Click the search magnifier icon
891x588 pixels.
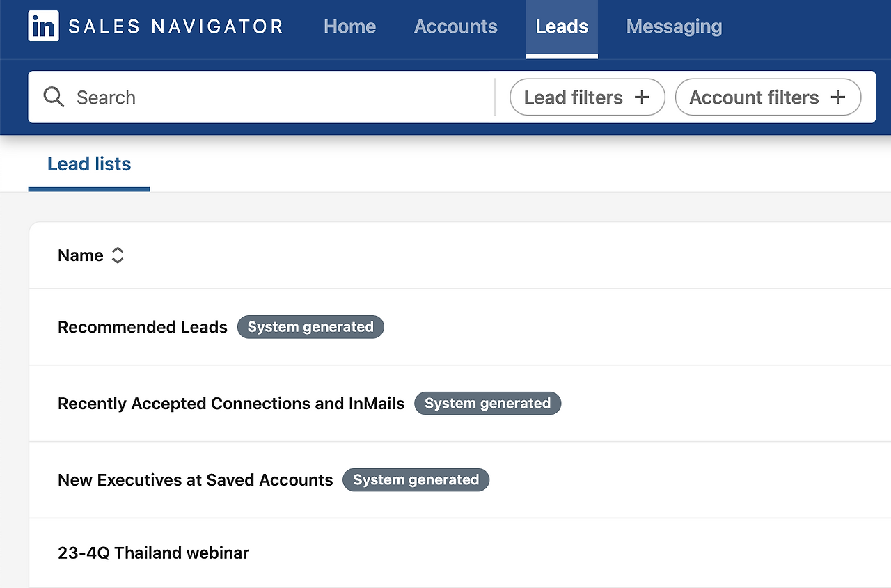click(x=54, y=97)
